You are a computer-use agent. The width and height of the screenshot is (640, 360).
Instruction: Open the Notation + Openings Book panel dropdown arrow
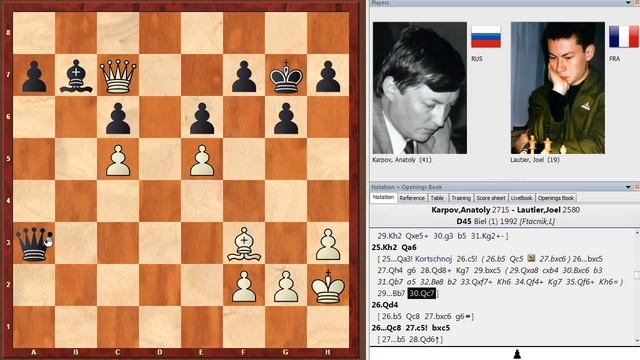(x=628, y=187)
